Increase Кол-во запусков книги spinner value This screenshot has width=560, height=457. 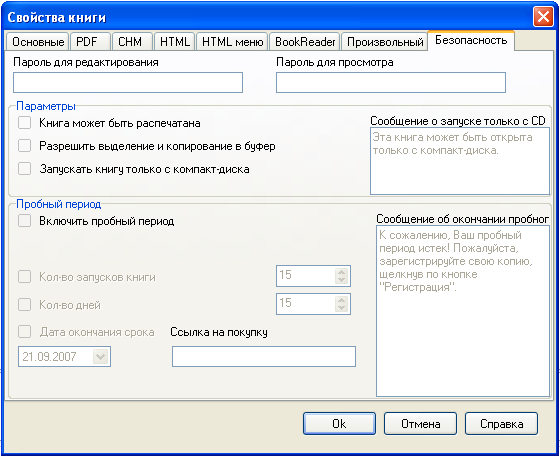(x=341, y=272)
